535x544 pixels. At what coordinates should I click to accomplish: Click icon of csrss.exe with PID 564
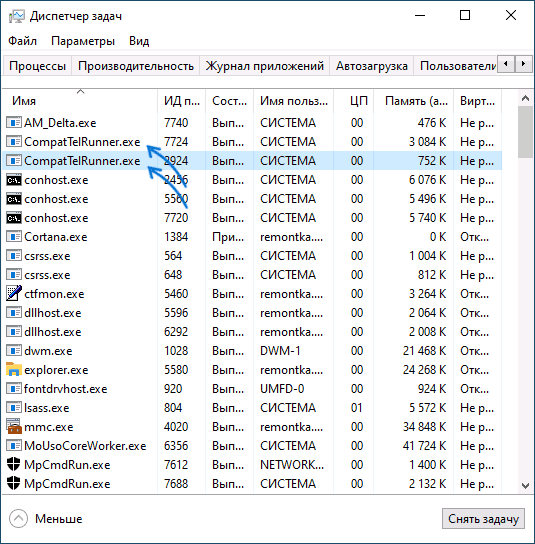point(14,256)
